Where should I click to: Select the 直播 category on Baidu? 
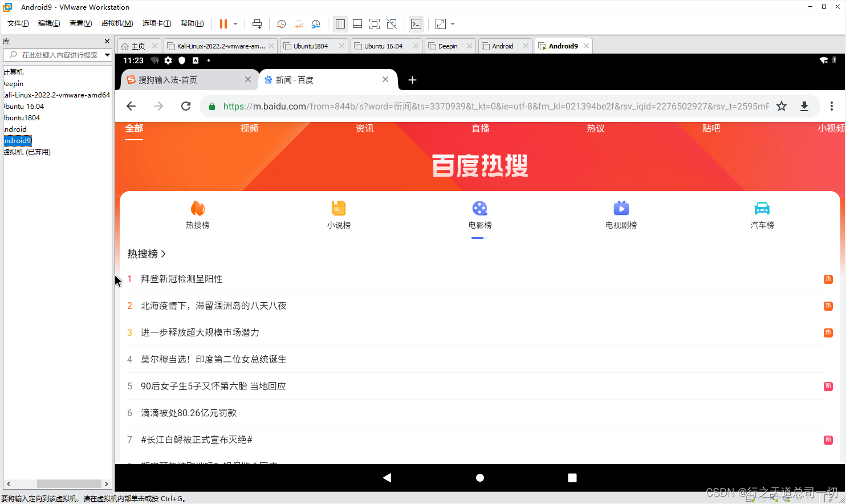point(481,128)
